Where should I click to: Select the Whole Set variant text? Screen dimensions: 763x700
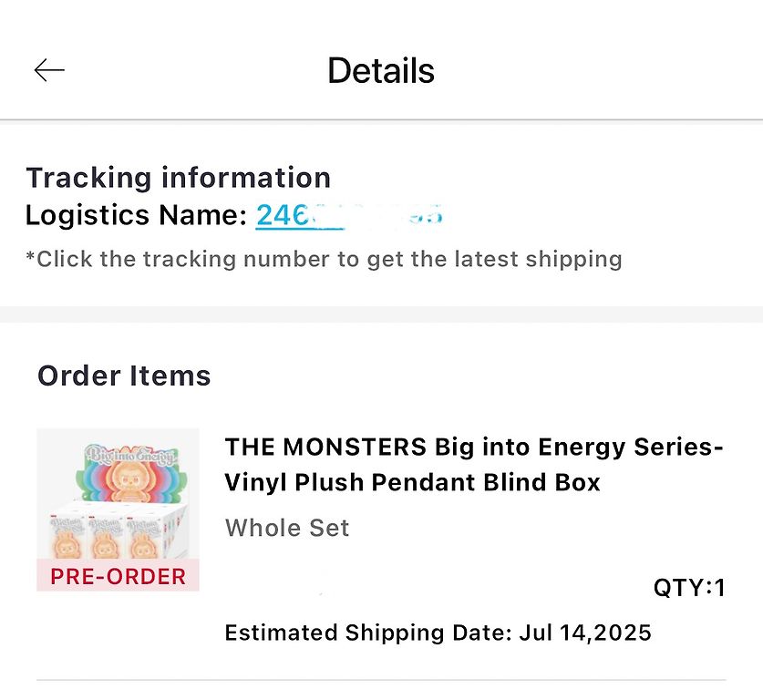[x=287, y=528]
